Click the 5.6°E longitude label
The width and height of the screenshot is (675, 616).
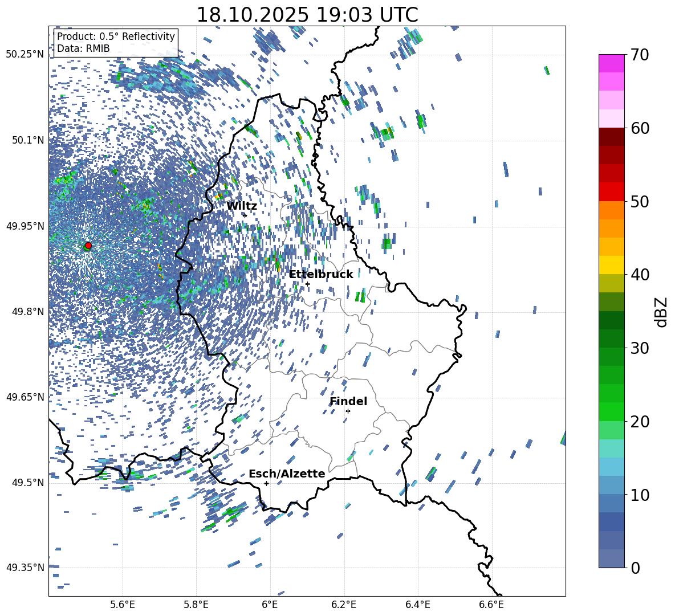coord(123,605)
